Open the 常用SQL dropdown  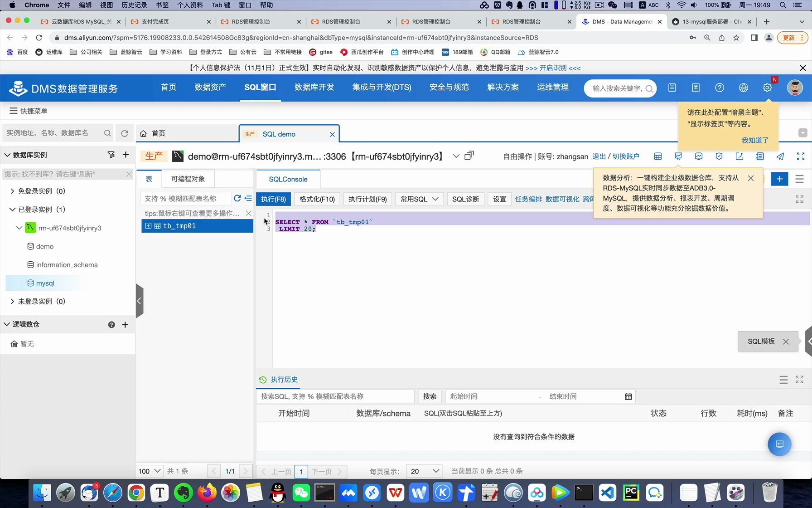pos(419,199)
